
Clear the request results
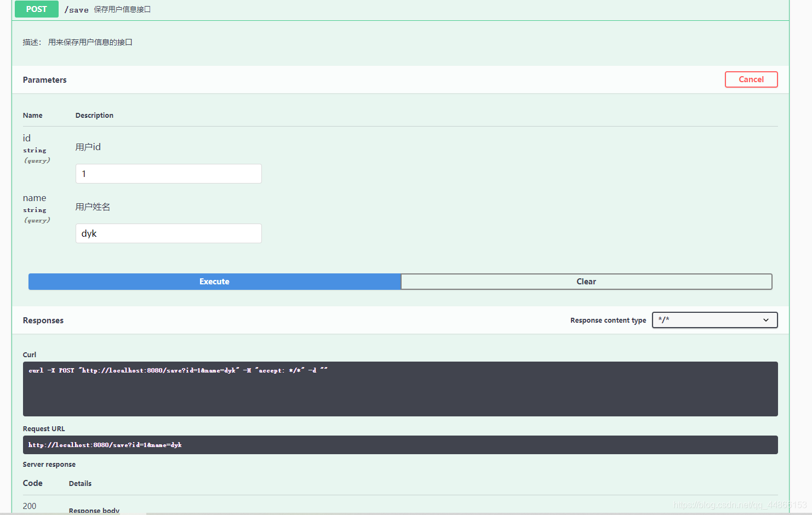pyautogui.click(x=586, y=282)
